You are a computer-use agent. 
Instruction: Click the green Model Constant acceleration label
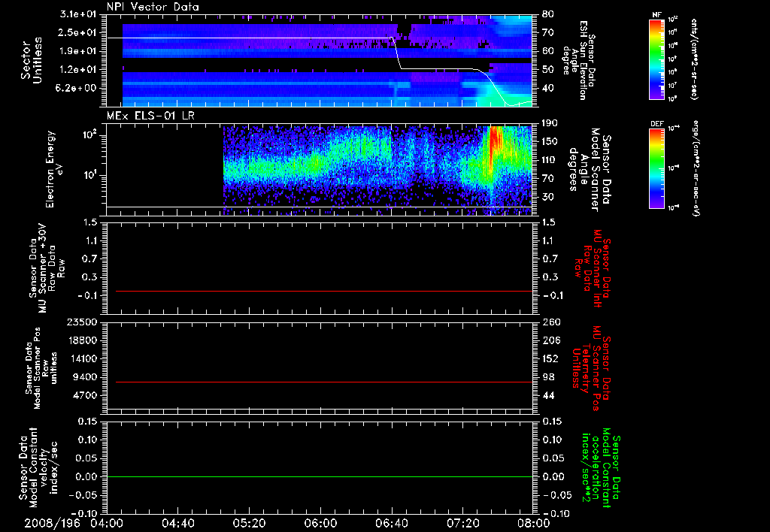click(x=602, y=468)
